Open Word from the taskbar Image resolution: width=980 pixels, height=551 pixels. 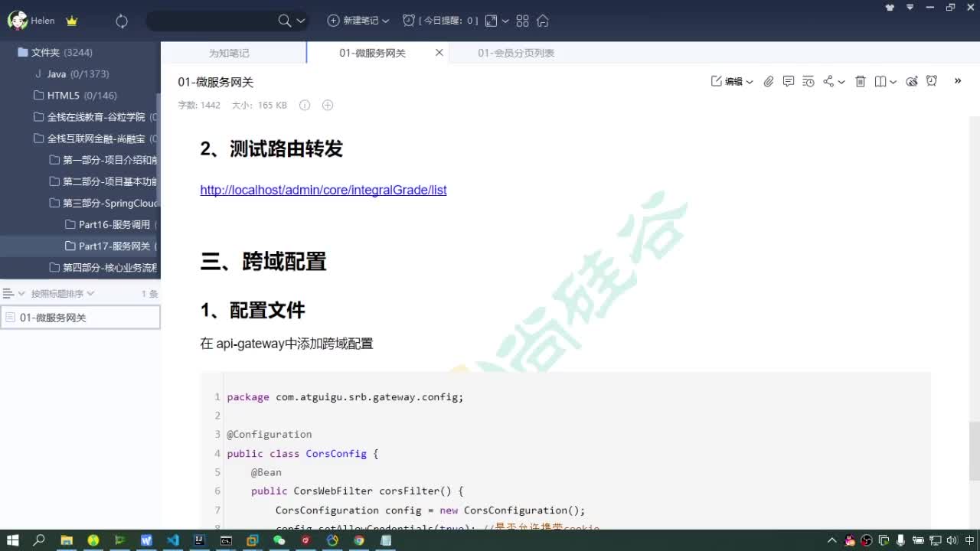pos(146,540)
